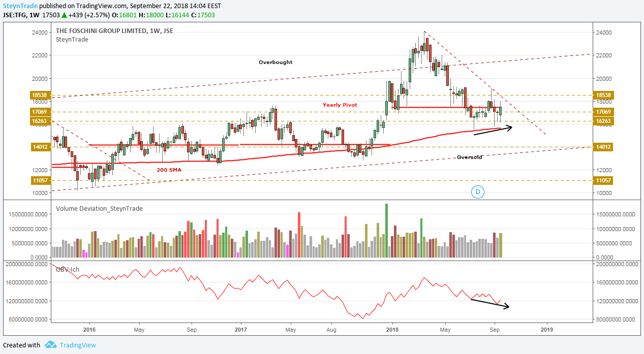The height and width of the screenshot is (354, 644).
Task: Click the 24000 right price axis label
Action: coord(603,33)
